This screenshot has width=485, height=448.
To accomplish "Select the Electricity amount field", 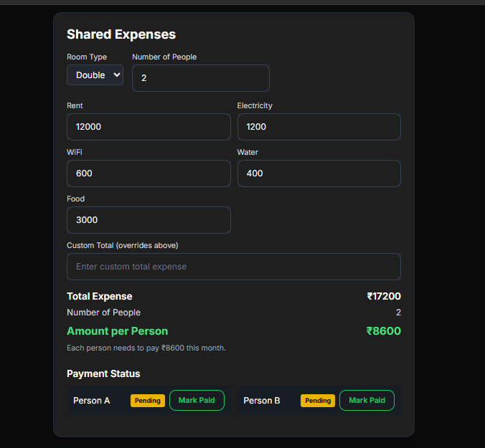I will pos(319,127).
